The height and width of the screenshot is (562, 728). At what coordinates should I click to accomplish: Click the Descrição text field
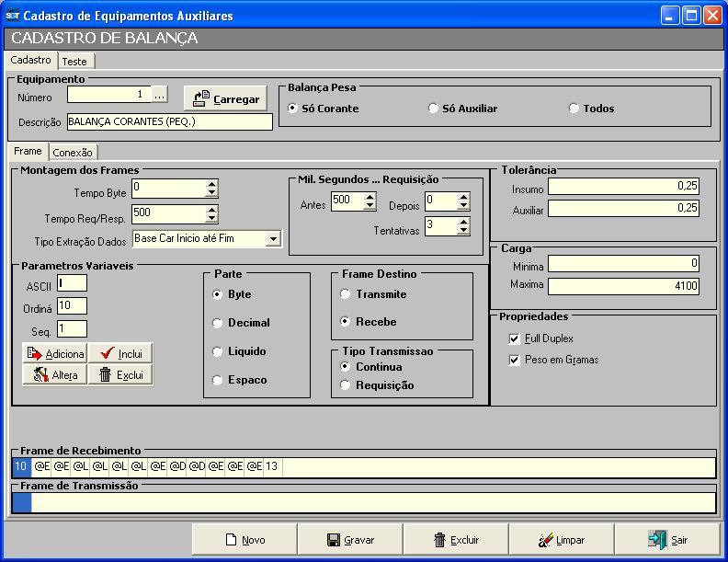169,121
